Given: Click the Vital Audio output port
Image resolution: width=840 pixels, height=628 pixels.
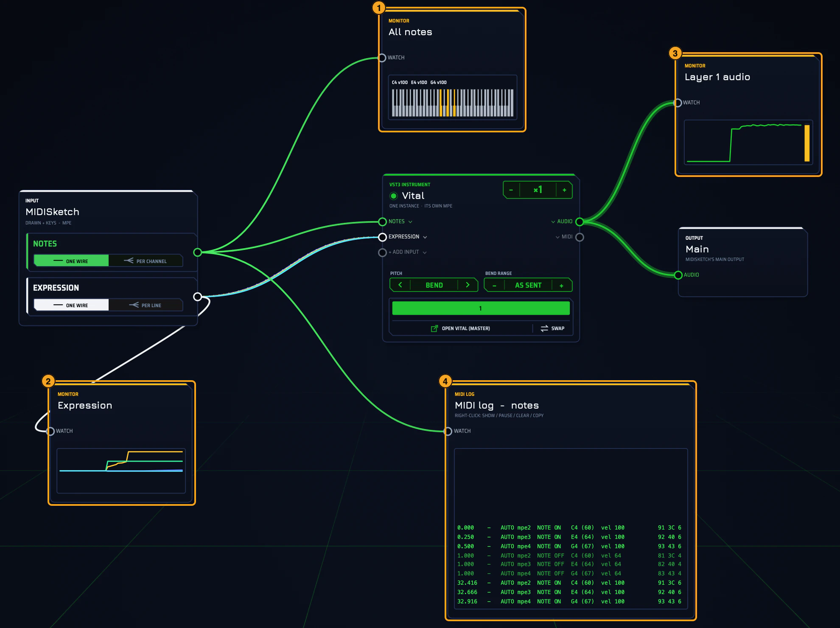Looking at the screenshot, I should [x=580, y=221].
